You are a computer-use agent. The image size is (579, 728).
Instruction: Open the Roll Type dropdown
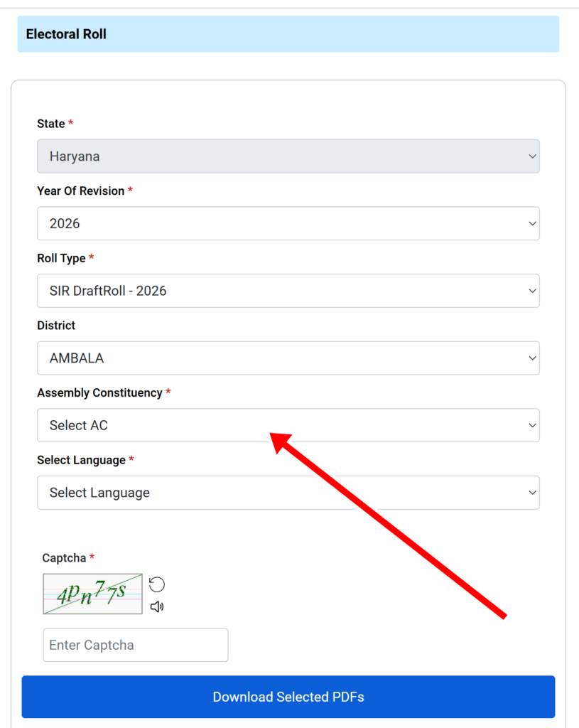click(288, 291)
